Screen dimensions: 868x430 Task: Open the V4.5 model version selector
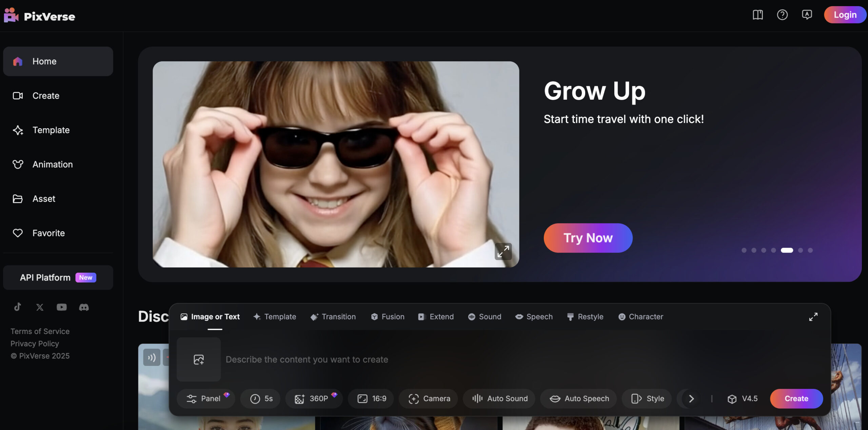(743, 399)
